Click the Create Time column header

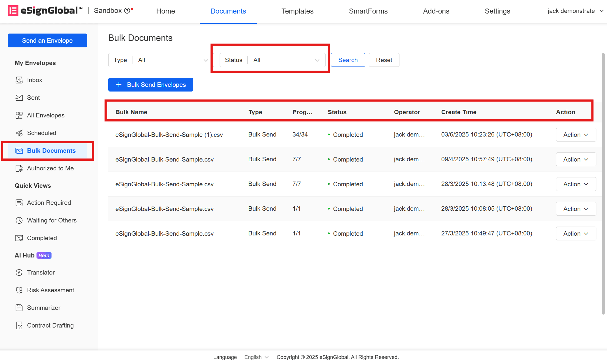[x=459, y=112]
